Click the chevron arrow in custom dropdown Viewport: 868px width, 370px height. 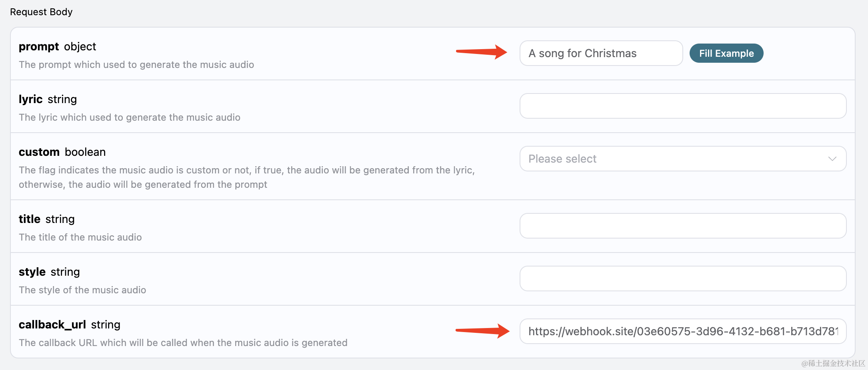tap(832, 159)
